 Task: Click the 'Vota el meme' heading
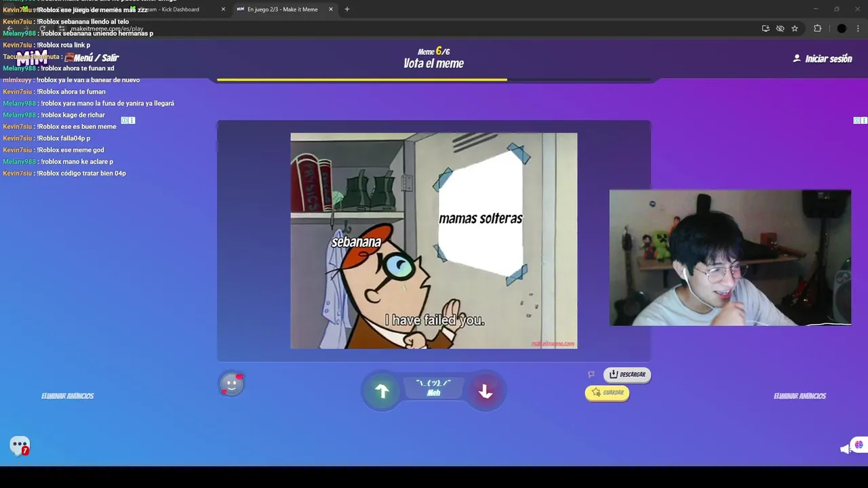click(433, 64)
